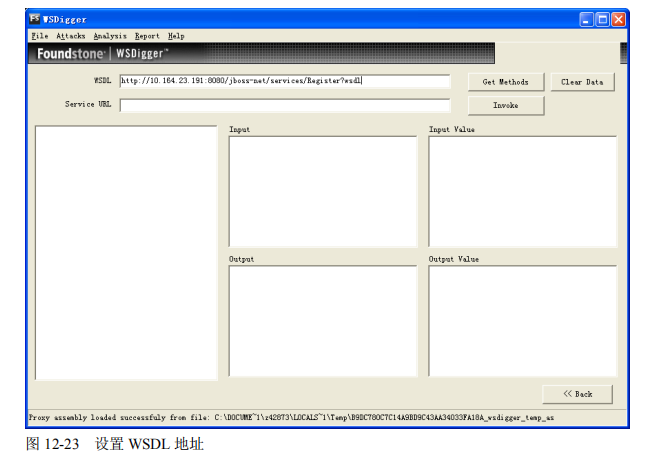Click inside the Input list box
Viewport: 654px width, 464px height.
click(x=323, y=192)
